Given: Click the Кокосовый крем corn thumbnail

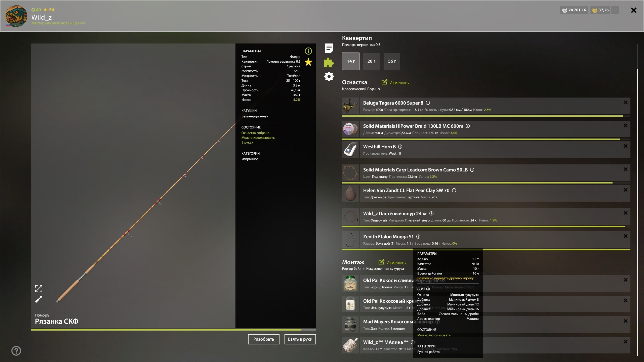Looking at the screenshot, I should 350,304.
